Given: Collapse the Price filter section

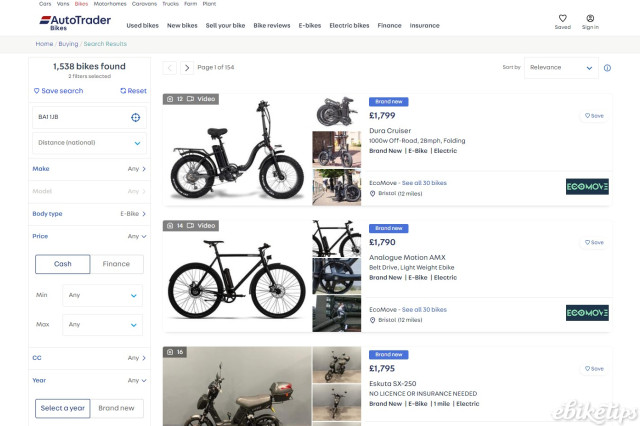Looking at the screenshot, I should (x=89, y=236).
